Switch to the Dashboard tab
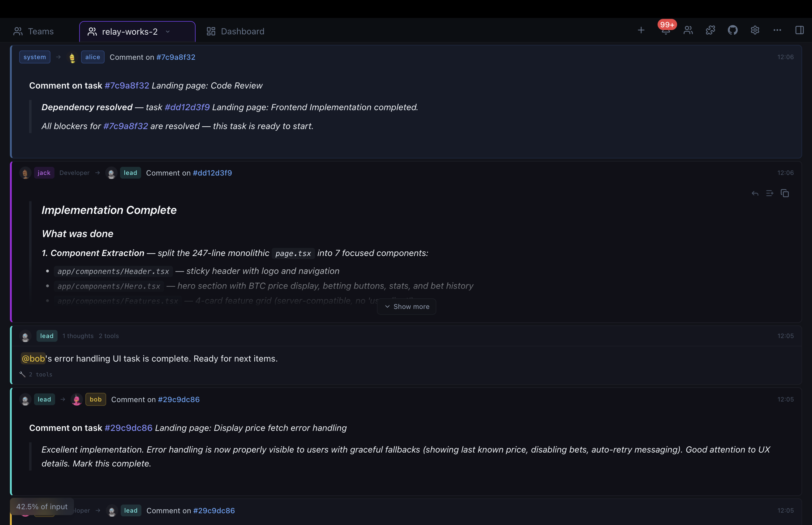812x525 pixels. pyautogui.click(x=235, y=31)
